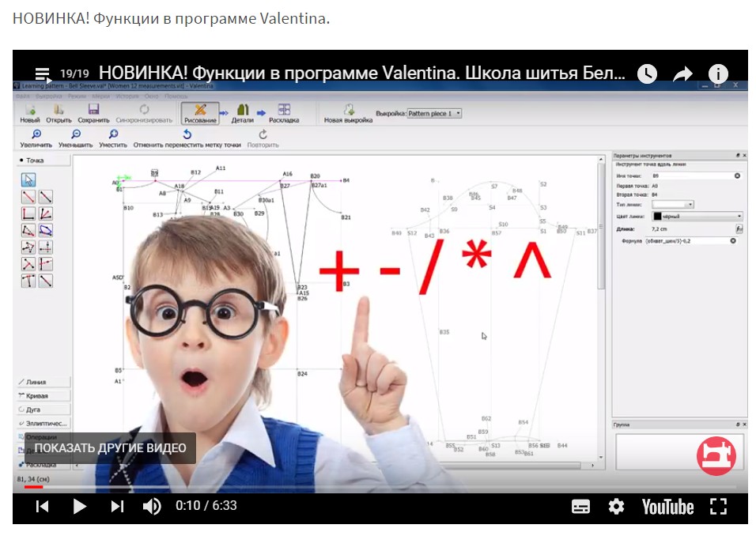The width and height of the screenshot is (756, 536).
Task: Click the Watch Later clock icon
Action: [x=647, y=74]
